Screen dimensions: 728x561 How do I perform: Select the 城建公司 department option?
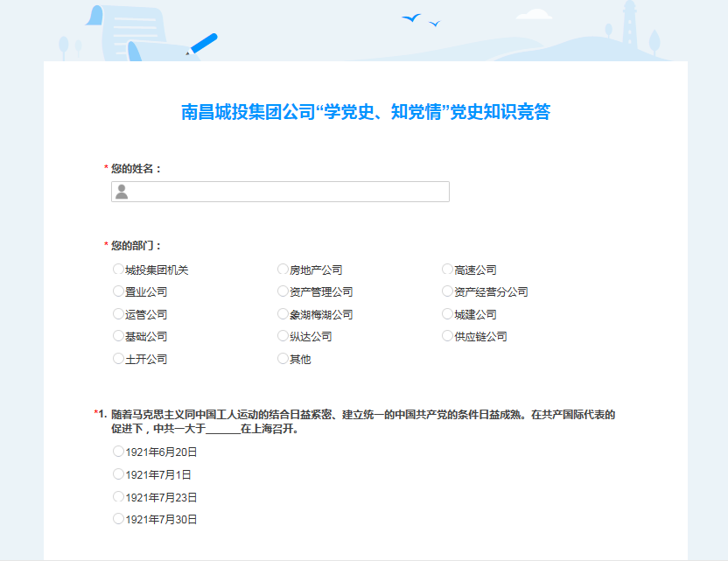click(x=446, y=313)
